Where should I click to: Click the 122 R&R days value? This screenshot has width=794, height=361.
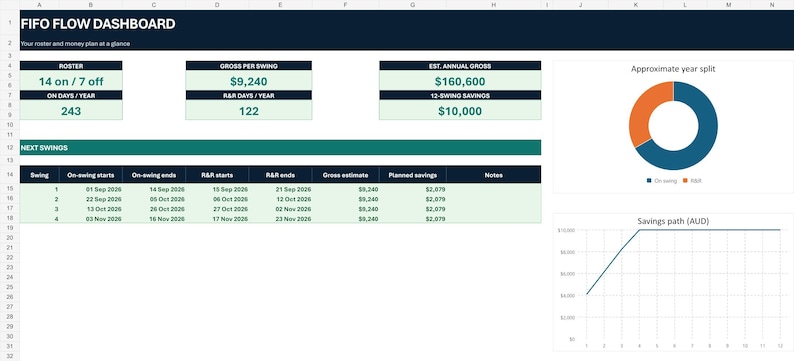249,111
